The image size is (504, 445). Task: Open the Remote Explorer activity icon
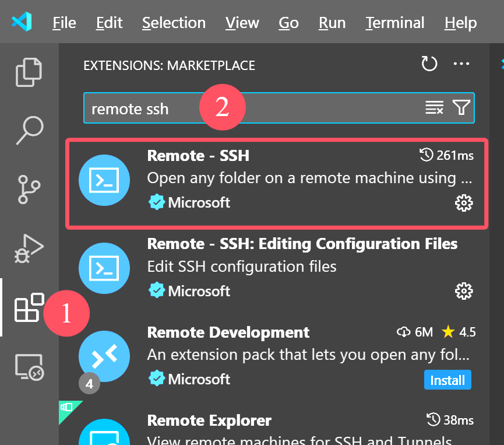29,367
